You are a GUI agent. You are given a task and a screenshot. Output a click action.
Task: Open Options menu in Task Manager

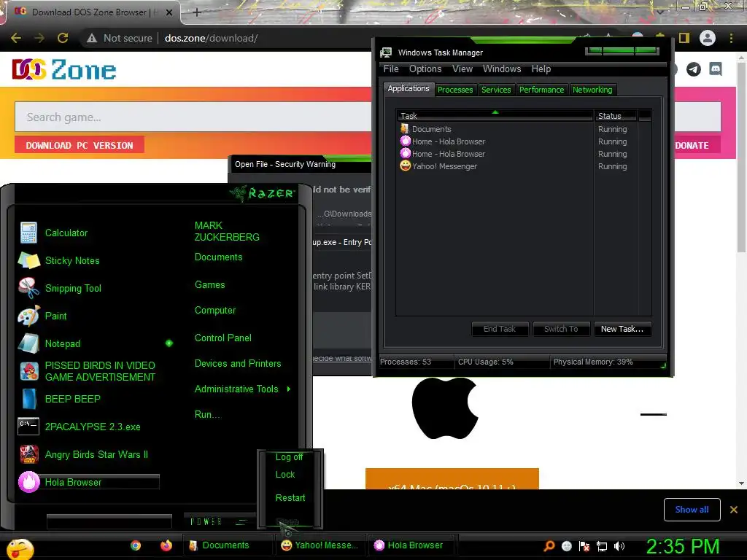[x=425, y=69]
